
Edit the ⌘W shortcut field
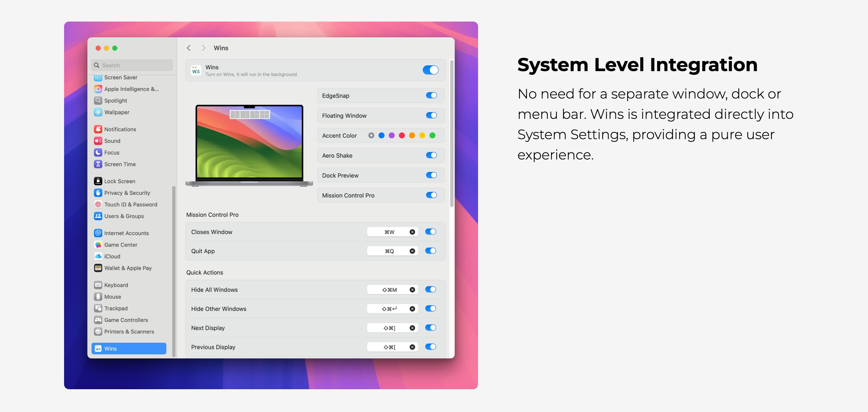coord(392,232)
